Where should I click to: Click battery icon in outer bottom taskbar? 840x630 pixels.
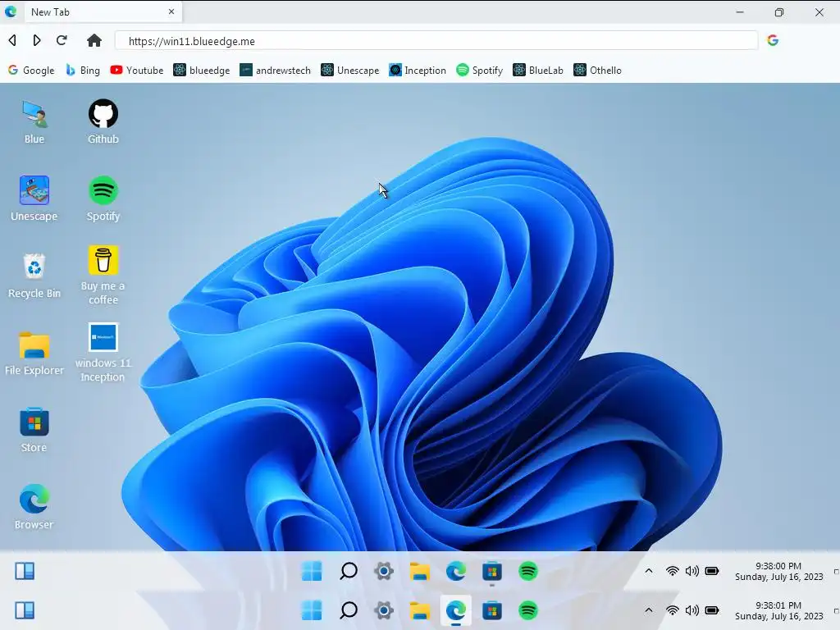click(712, 610)
